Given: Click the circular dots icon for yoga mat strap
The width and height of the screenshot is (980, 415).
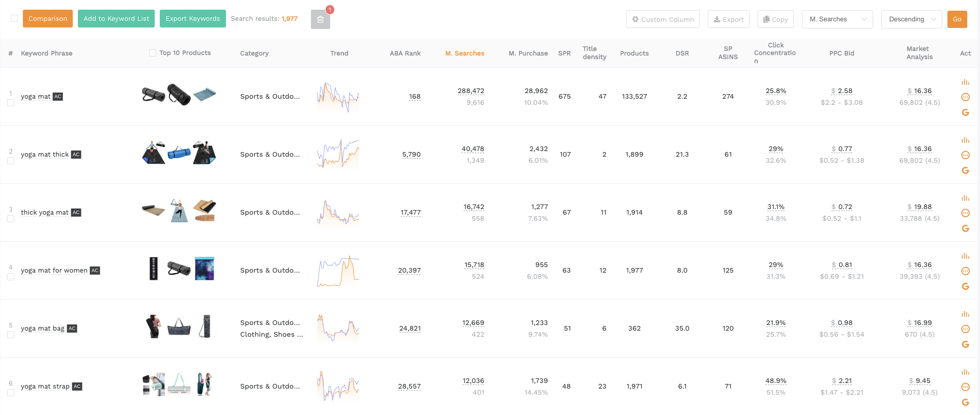Looking at the screenshot, I should 965,387.
